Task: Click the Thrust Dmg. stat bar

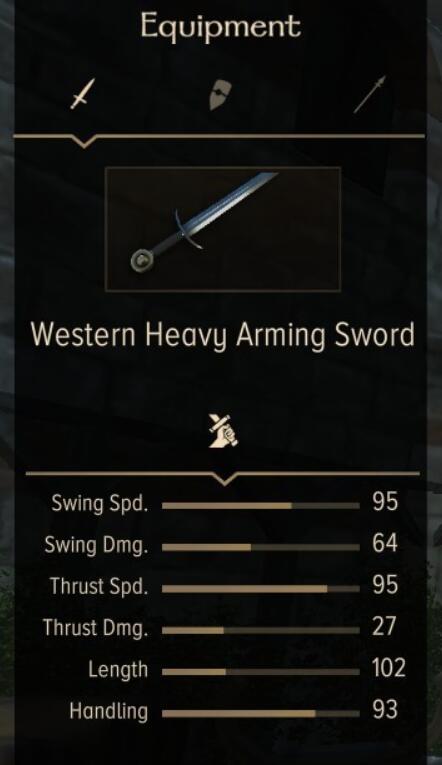Action: coord(261,630)
